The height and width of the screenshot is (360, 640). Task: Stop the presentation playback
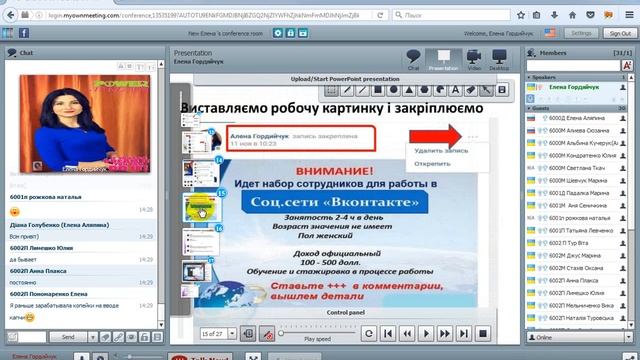(482, 334)
